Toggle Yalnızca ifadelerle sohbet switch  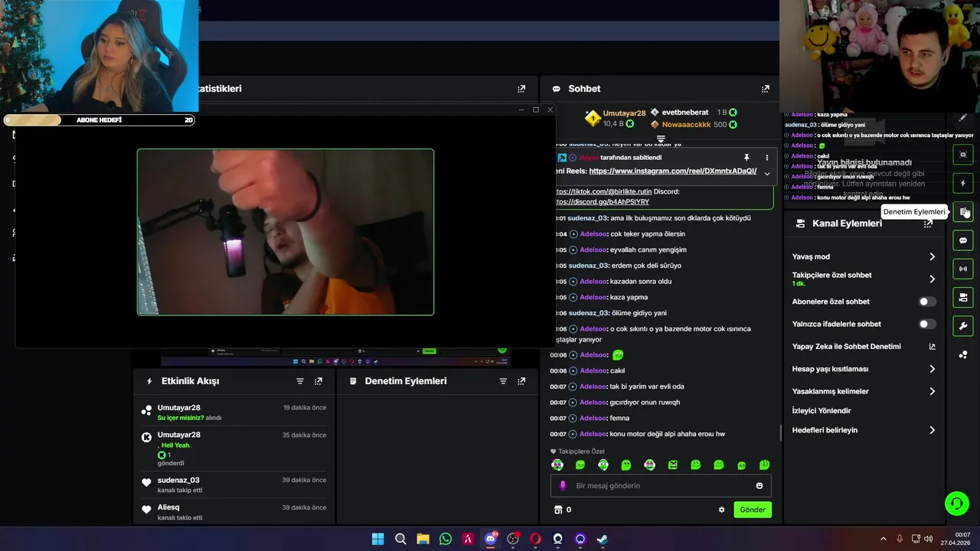click(927, 324)
